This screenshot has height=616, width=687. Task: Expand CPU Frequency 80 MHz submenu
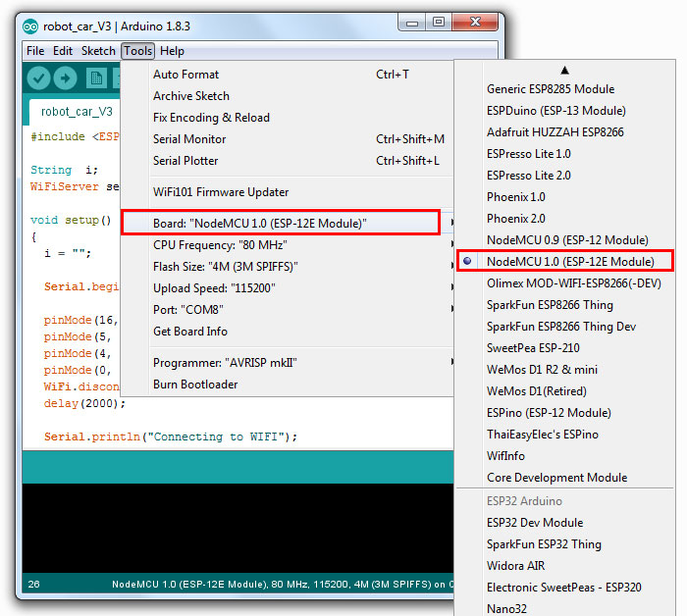287,245
